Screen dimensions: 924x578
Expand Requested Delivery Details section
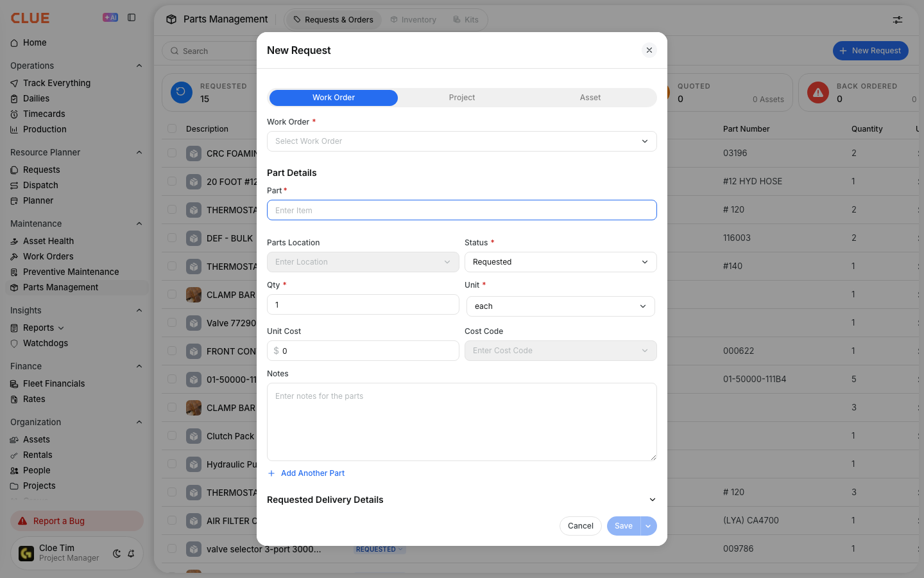[462, 500]
